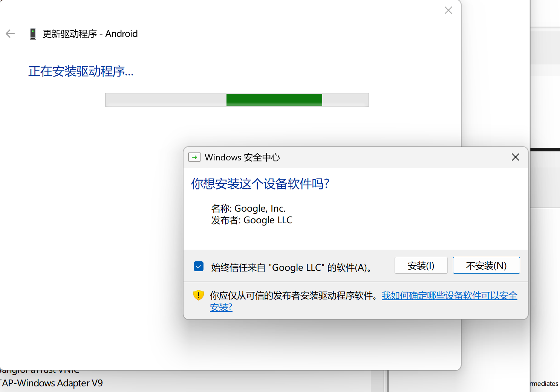Open link about safe device software

[449, 296]
